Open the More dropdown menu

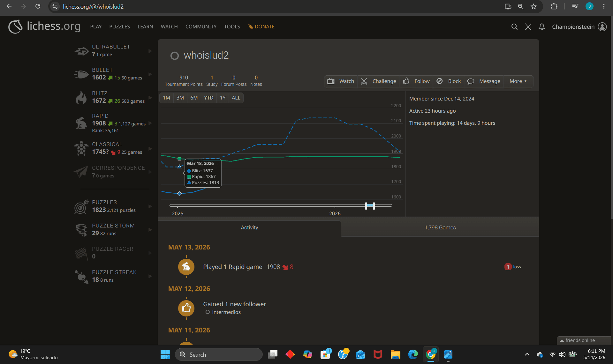pos(518,81)
